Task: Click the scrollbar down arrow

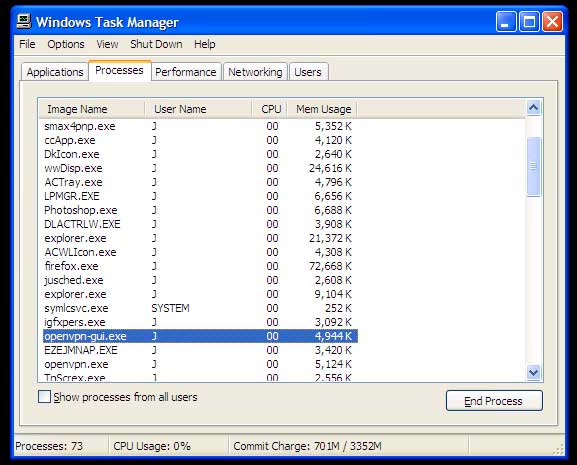Action: (x=534, y=372)
